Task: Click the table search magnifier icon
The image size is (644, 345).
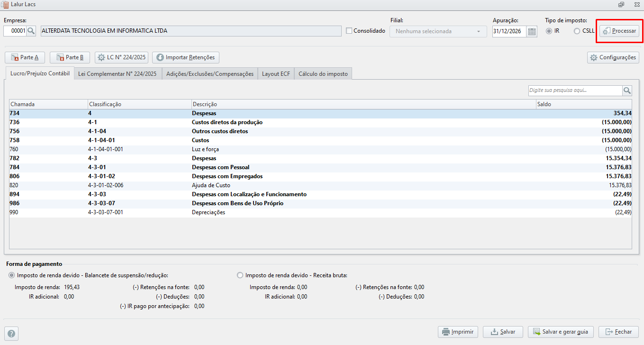Action: pyautogui.click(x=627, y=91)
